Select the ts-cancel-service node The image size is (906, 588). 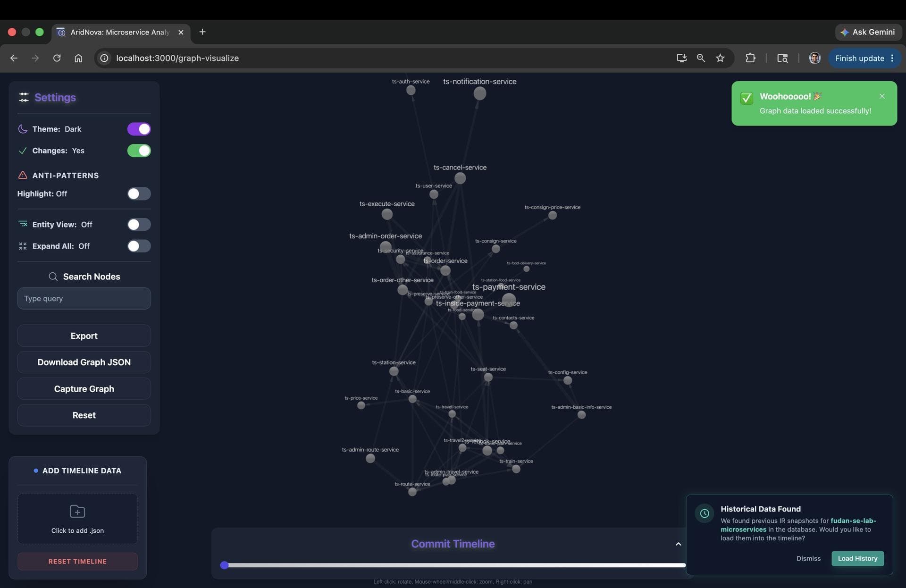coord(460,178)
